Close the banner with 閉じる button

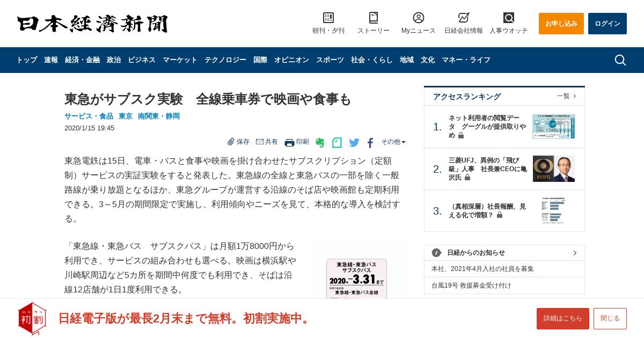tap(610, 319)
